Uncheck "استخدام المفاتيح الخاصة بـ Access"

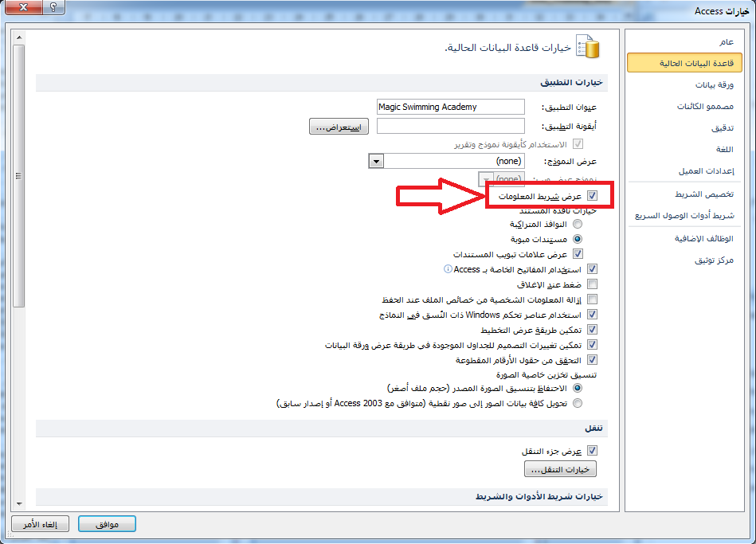592,269
